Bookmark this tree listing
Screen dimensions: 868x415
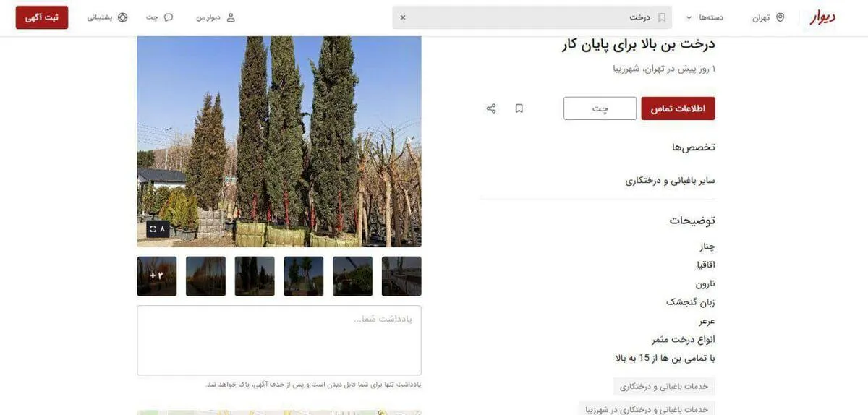coord(519,108)
